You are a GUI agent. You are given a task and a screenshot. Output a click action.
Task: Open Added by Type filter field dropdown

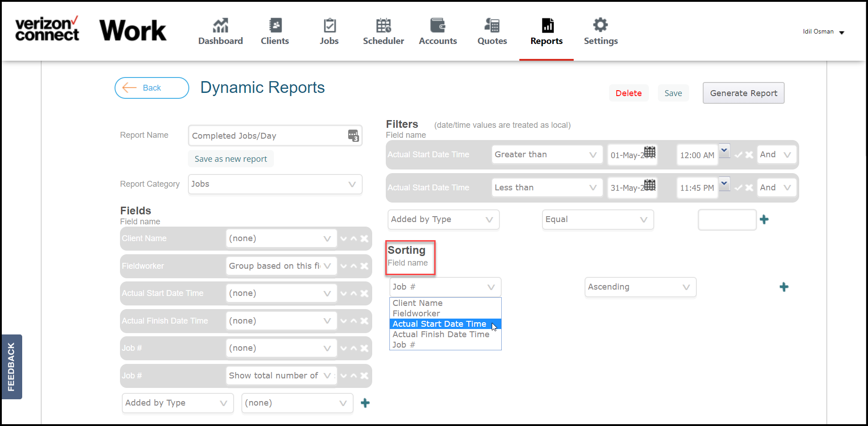point(444,219)
